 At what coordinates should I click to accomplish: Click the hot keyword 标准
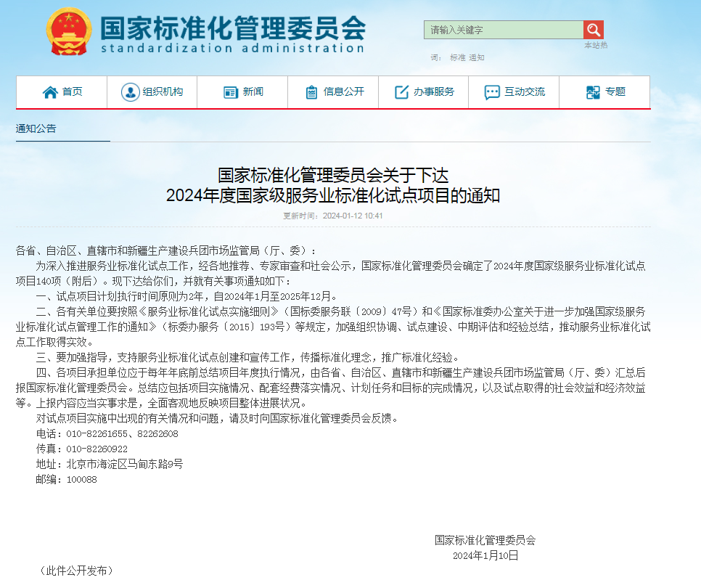pyautogui.click(x=457, y=57)
